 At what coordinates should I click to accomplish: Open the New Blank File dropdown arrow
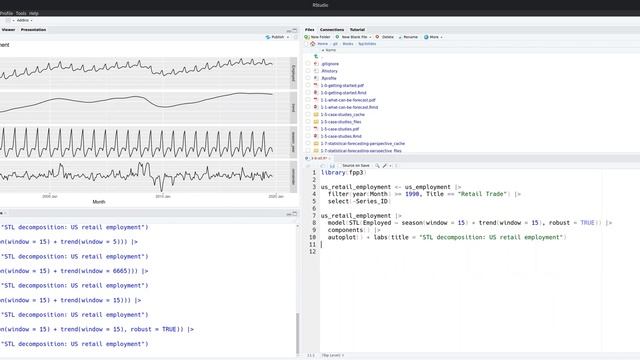[x=370, y=37]
